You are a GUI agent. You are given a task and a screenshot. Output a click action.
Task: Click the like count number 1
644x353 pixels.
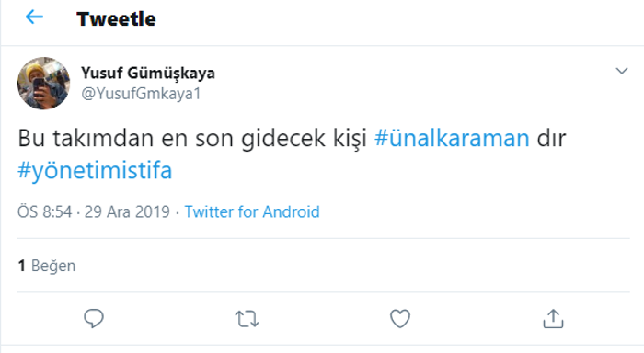click(x=21, y=266)
